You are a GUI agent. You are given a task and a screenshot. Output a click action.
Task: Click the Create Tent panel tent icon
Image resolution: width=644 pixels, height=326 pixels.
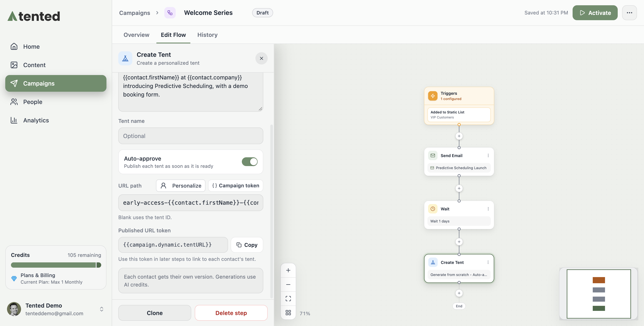pos(125,58)
